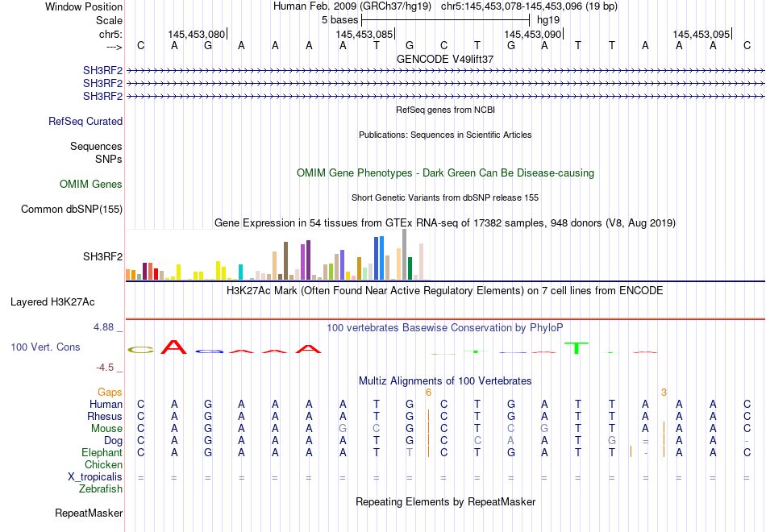766x532 pixels.
Task: Select the Mouse alignment row label
Action: pyautogui.click(x=106, y=429)
